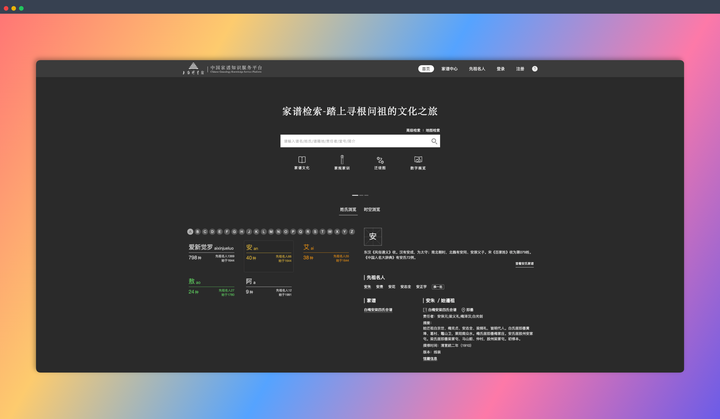
Task: Select letter D in the surname index
Action: click(212, 232)
